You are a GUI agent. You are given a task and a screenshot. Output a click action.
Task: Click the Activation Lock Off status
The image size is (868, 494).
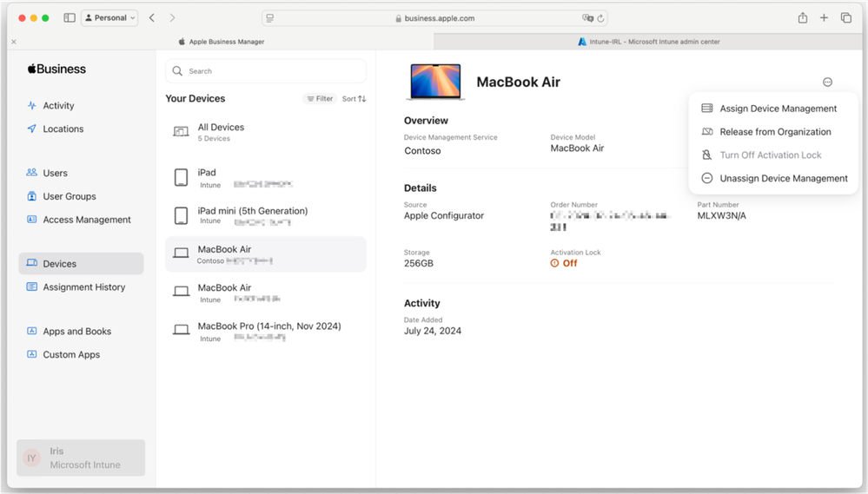(564, 263)
